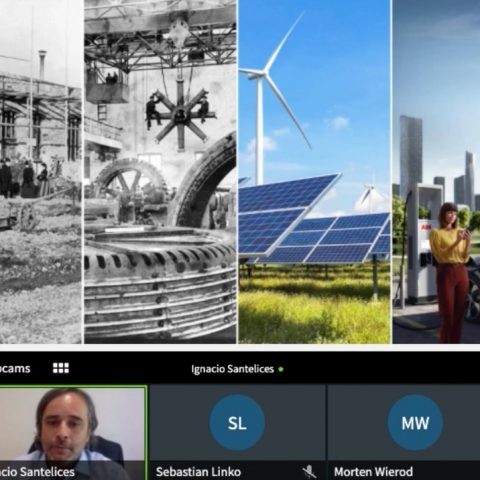Click the Sebastian Linko name label
This screenshot has width=480, height=480.
tap(198, 472)
